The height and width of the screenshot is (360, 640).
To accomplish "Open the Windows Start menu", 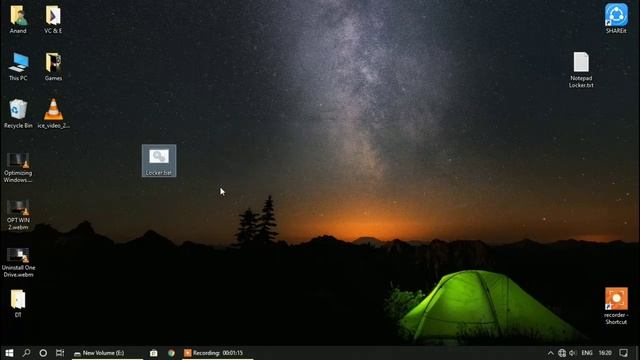I will pos(9,353).
